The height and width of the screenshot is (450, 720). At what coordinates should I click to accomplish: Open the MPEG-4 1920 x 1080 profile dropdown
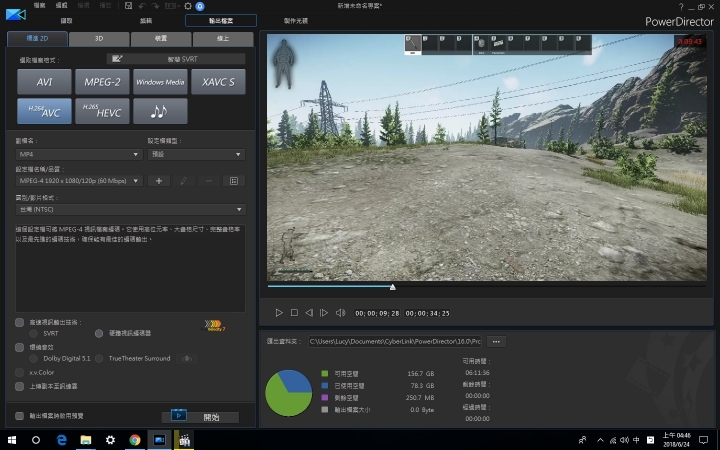coord(79,181)
